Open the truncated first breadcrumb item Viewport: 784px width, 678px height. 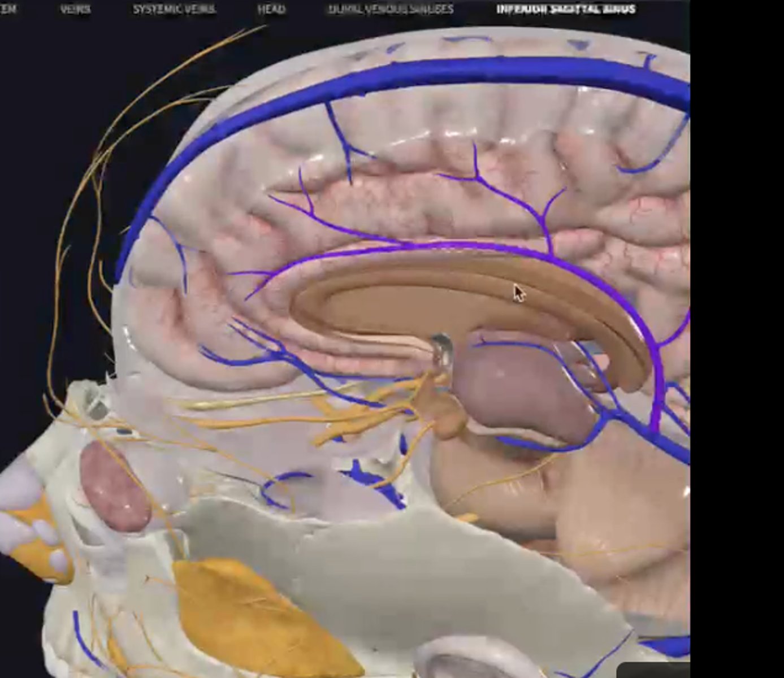point(8,9)
